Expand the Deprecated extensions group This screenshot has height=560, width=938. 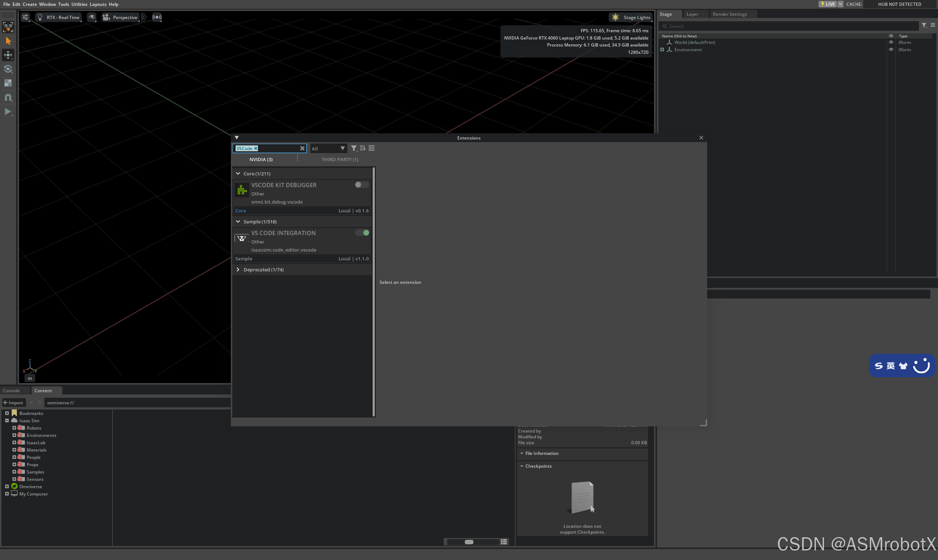pos(238,270)
